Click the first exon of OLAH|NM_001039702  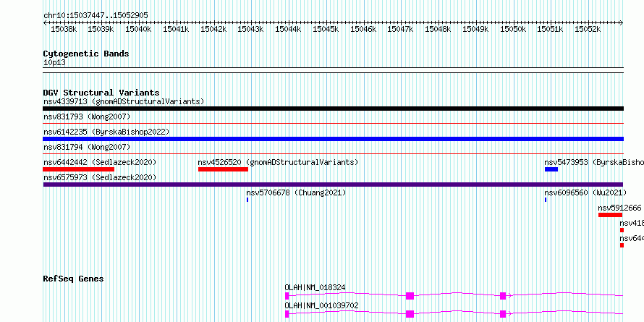tap(287, 314)
